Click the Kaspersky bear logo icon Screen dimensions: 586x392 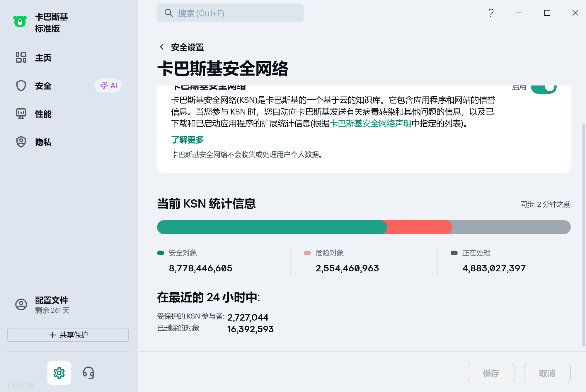[20, 21]
